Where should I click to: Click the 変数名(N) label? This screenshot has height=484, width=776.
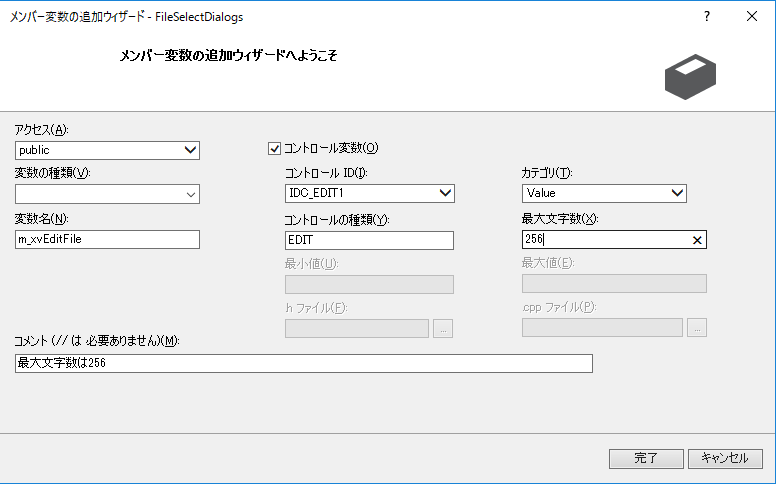pyautogui.click(x=42, y=219)
